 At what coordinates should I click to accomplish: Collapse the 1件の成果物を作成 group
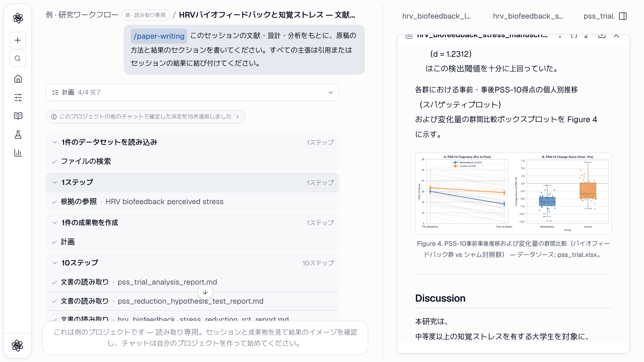click(x=55, y=223)
